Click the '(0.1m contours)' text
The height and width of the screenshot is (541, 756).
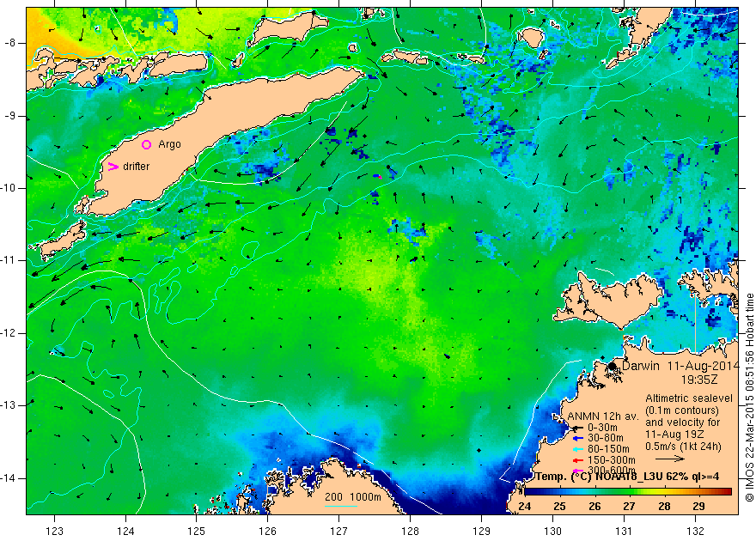tap(682, 410)
